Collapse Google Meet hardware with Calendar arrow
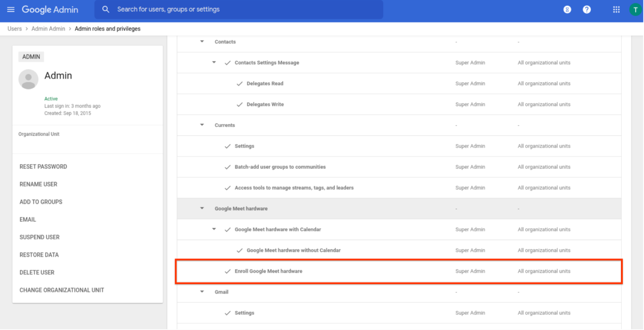This screenshot has width=644, height=330. (214, 229)
